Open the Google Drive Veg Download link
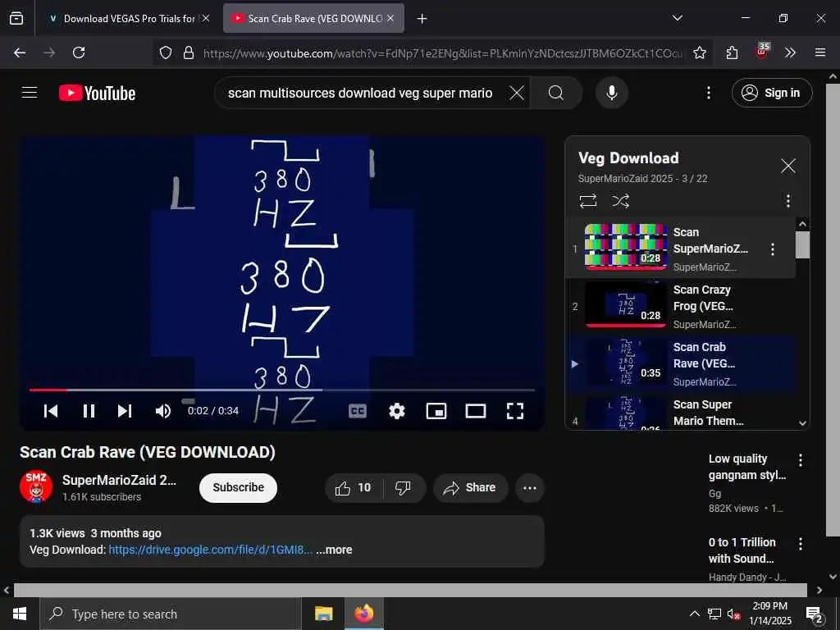 point(211,550)
